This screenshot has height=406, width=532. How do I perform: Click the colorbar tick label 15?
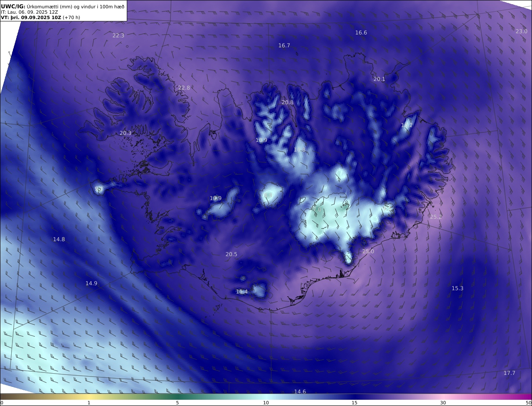[x=355, y=403]
